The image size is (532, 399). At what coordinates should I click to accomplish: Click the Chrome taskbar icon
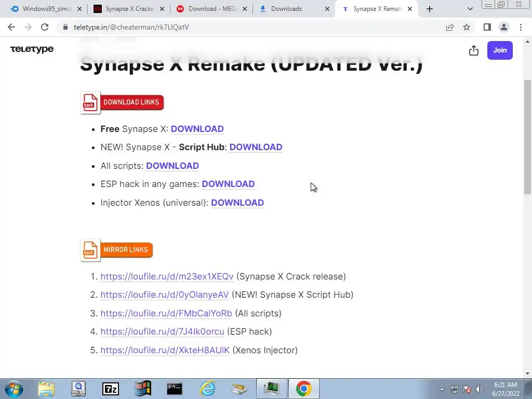(x=303, y=389)
